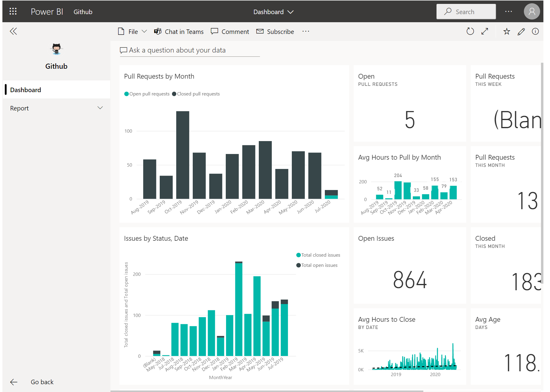550x392 pixels.
Task: Open the Dashboard dropdown in the header
Action: click(x=273, y=12)
